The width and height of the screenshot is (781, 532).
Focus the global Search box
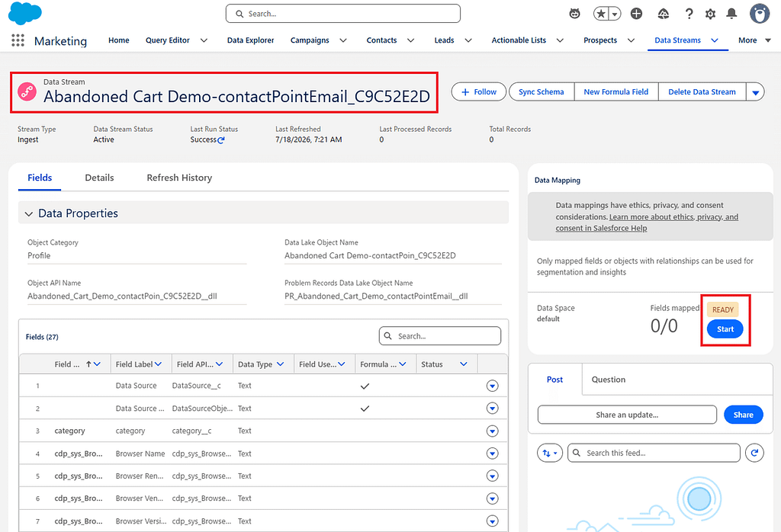pos(343,14)
